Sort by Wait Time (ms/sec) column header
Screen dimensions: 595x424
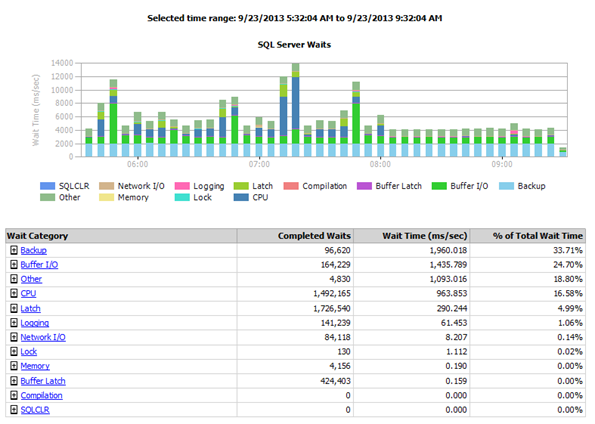point(412,236)
